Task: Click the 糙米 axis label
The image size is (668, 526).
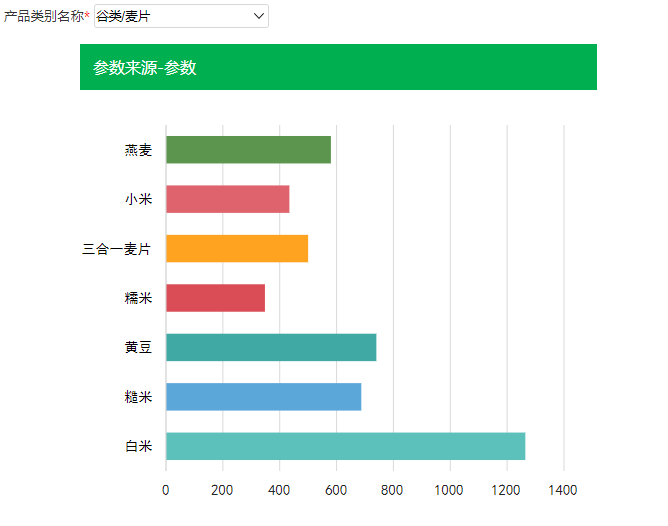Action: tap(138, 397)
